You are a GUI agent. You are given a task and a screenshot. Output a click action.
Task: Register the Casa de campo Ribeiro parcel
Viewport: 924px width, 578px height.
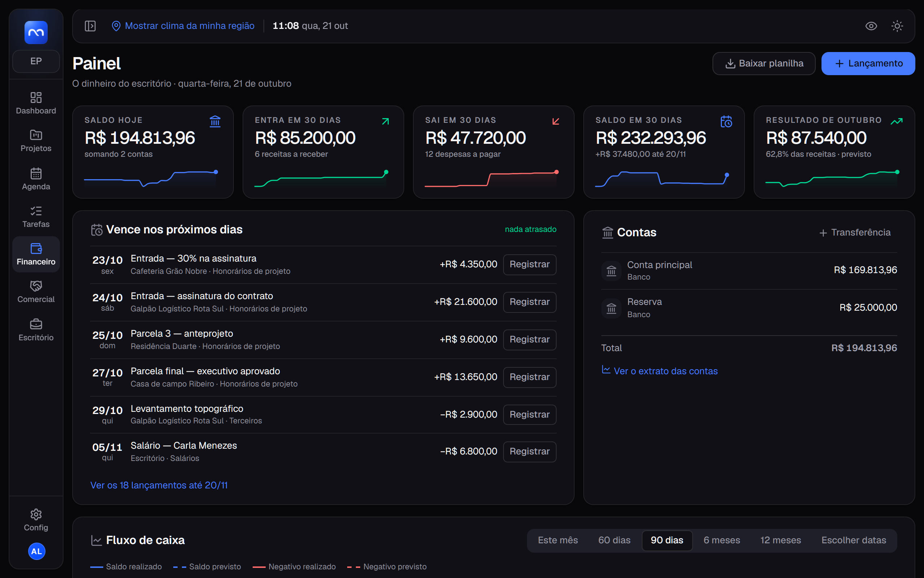(x=529, y=377)
